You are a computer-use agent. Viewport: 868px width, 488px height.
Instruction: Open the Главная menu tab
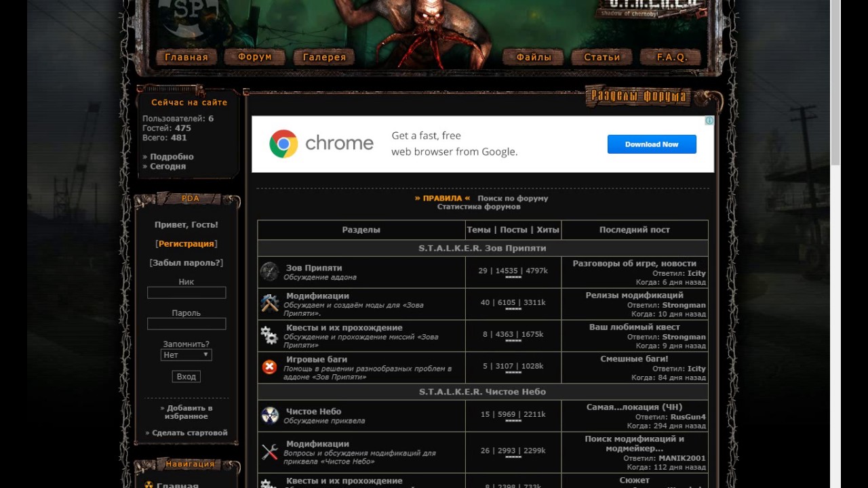[186, 58]
